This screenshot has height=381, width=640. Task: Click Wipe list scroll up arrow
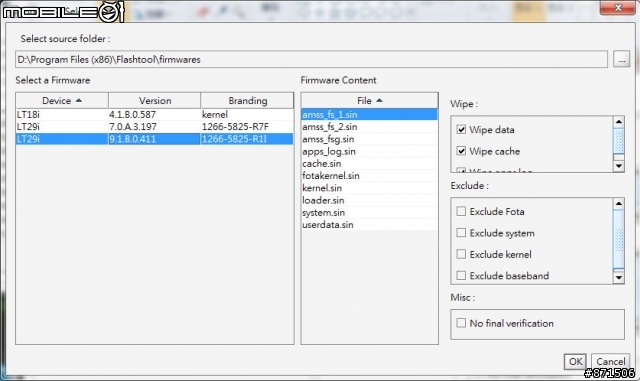[619, 122]
